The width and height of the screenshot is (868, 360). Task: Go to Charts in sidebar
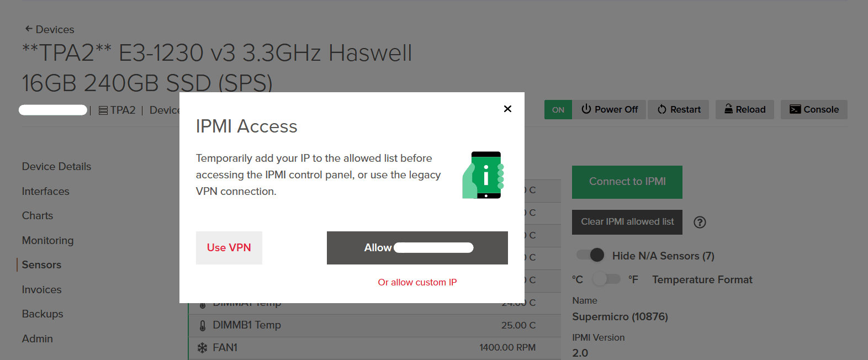pos(38,215)
